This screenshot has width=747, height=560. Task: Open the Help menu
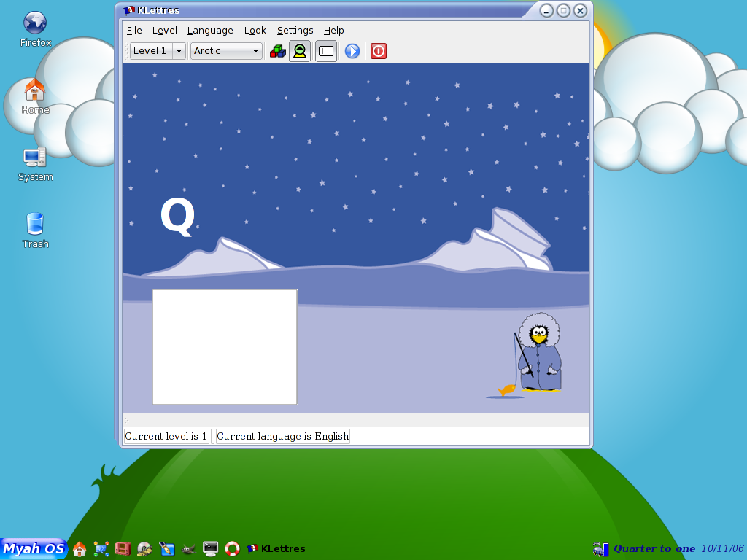tap(333, 31)
